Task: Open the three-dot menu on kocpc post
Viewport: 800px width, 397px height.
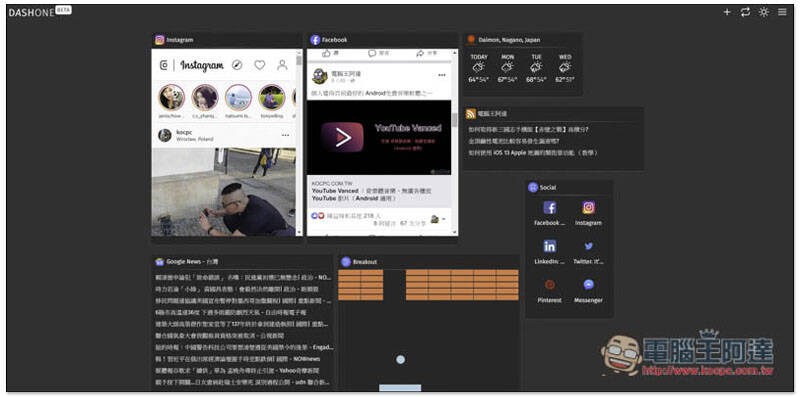Action: click(285, 135)
